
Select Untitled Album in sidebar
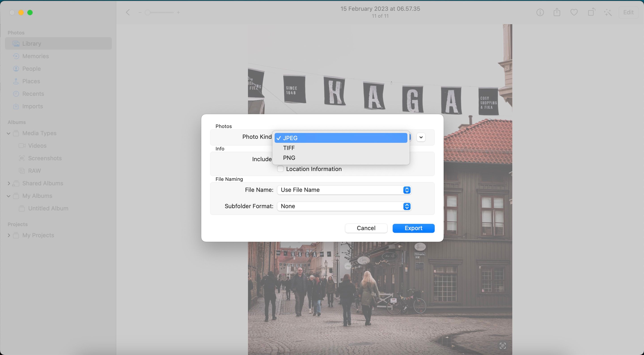[48, 208]
